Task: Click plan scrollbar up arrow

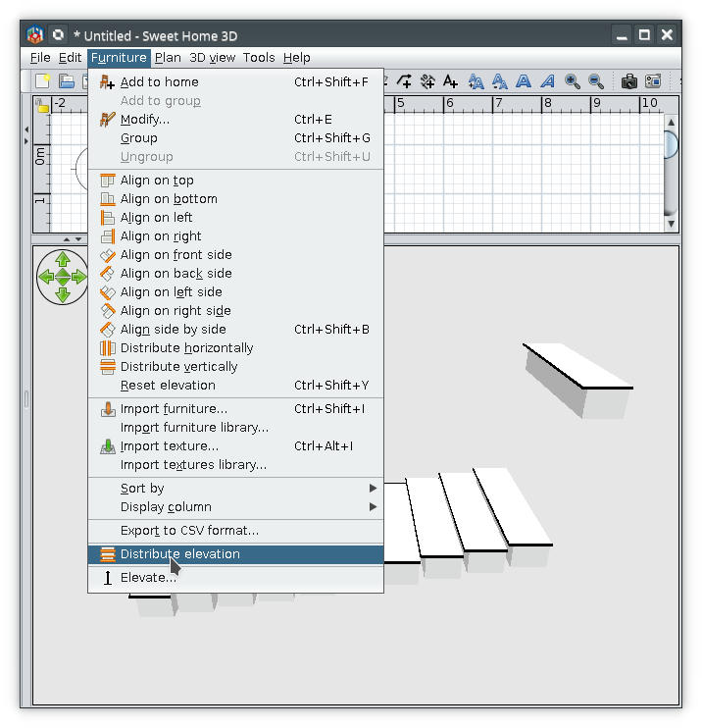Action: coord(671,122)
